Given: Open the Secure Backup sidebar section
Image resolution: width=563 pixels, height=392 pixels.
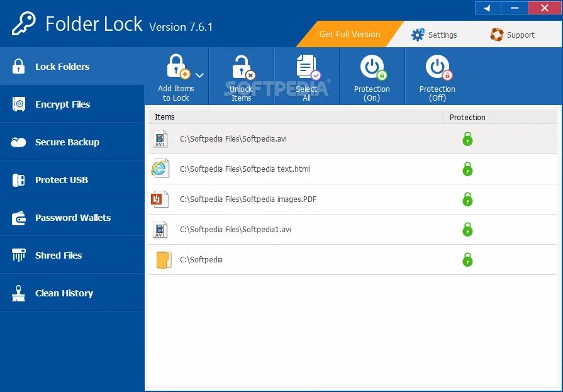Looking at the screenshot, I should (x=72, y=142).
